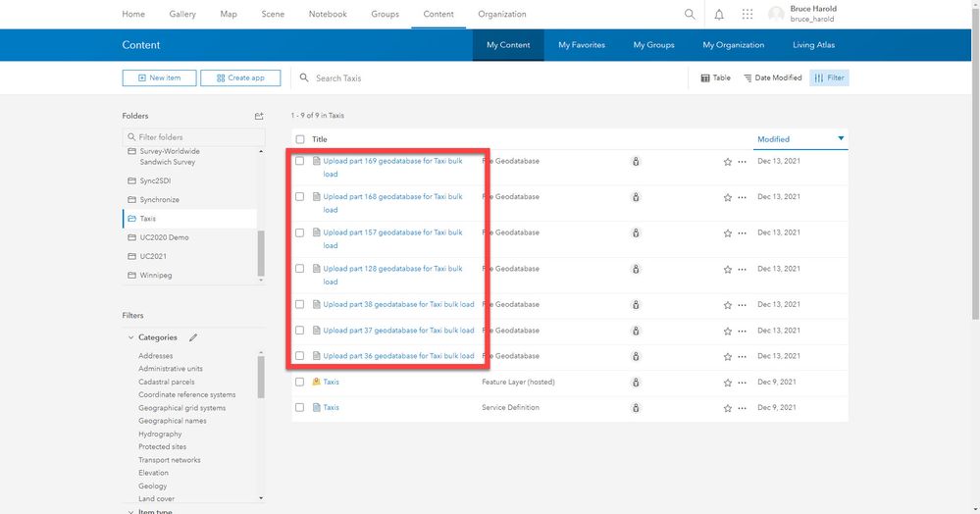Click sharing lock icon for Upload part 169
Screen dimensions: 980x514
636,161
